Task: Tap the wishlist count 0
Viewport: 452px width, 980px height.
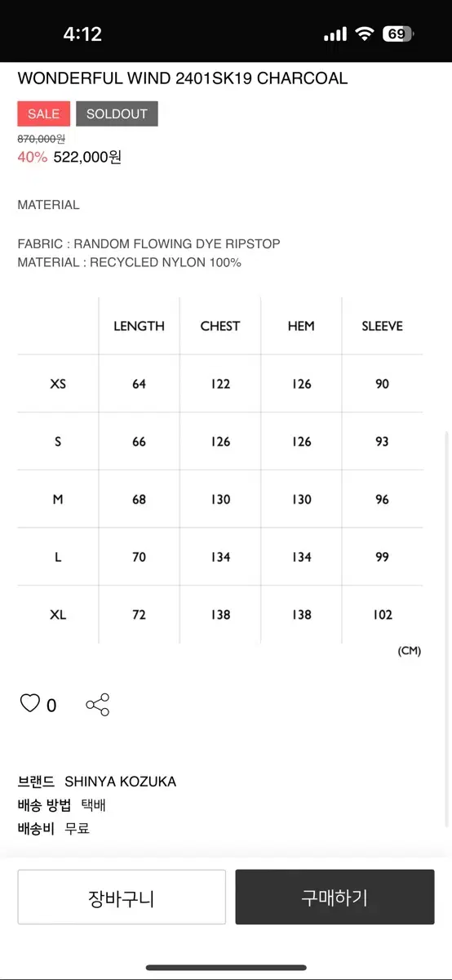Action: tap(51, 706)
